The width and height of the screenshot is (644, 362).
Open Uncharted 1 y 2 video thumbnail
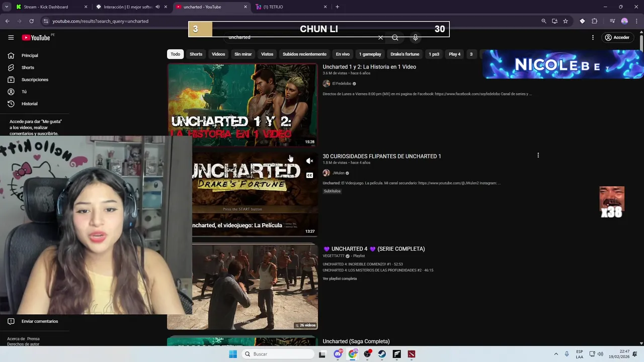243,105
